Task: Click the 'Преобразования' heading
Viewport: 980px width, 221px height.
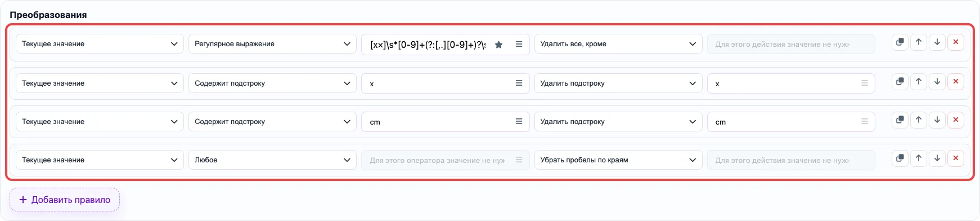Action: coord(48,15)
